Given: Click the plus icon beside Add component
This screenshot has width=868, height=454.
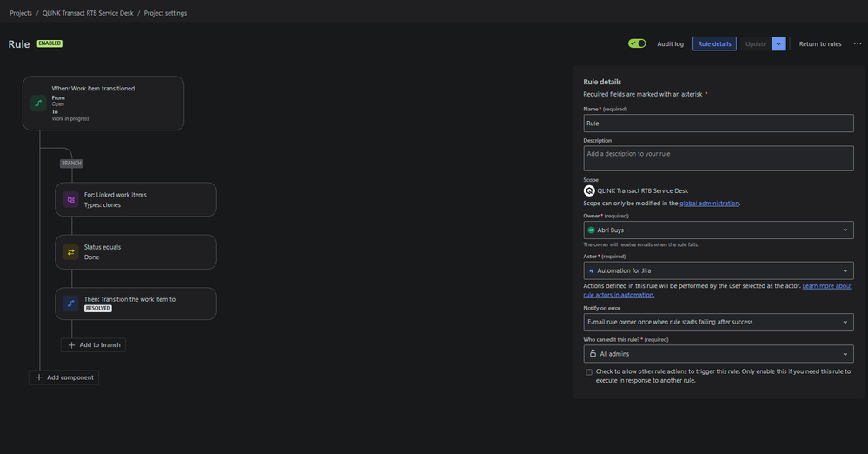Looking at the screenshot, I should (x=39, y=377).
